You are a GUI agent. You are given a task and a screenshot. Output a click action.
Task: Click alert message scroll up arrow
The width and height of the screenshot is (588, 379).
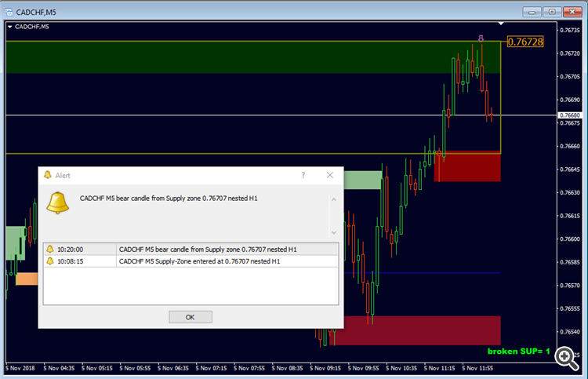[334, 199]
